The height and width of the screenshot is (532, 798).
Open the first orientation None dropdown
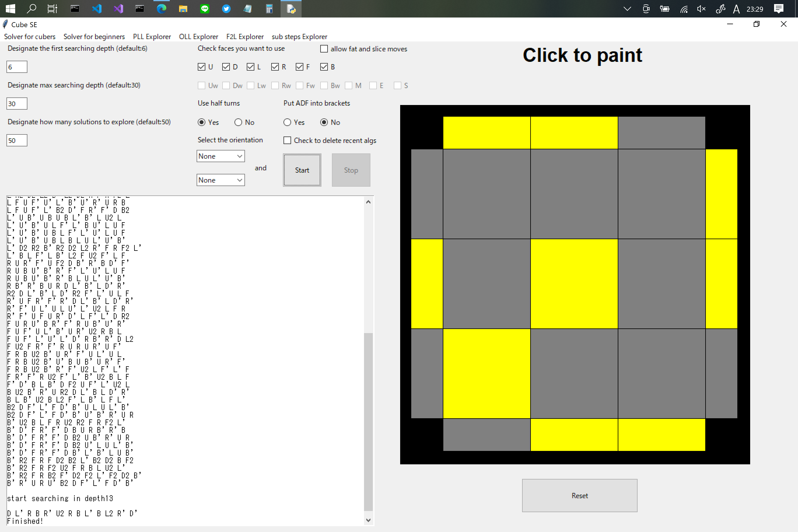[220, 156]
